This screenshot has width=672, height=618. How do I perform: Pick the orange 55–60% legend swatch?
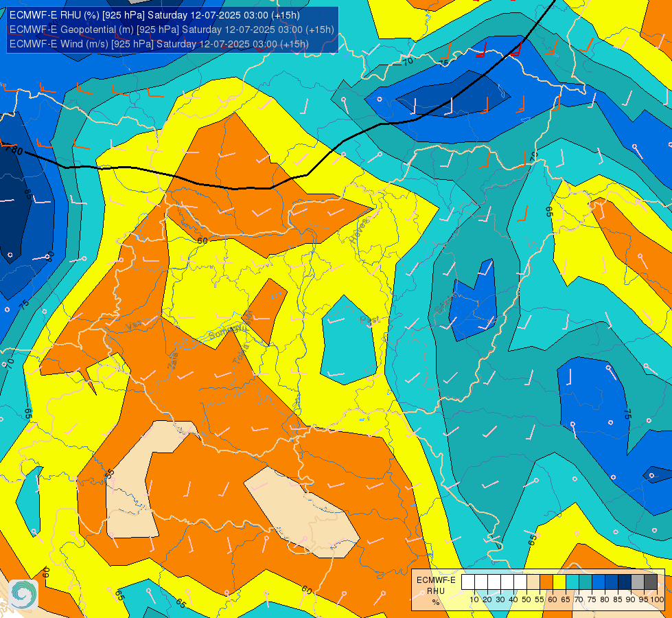click(x=546, y=582)
